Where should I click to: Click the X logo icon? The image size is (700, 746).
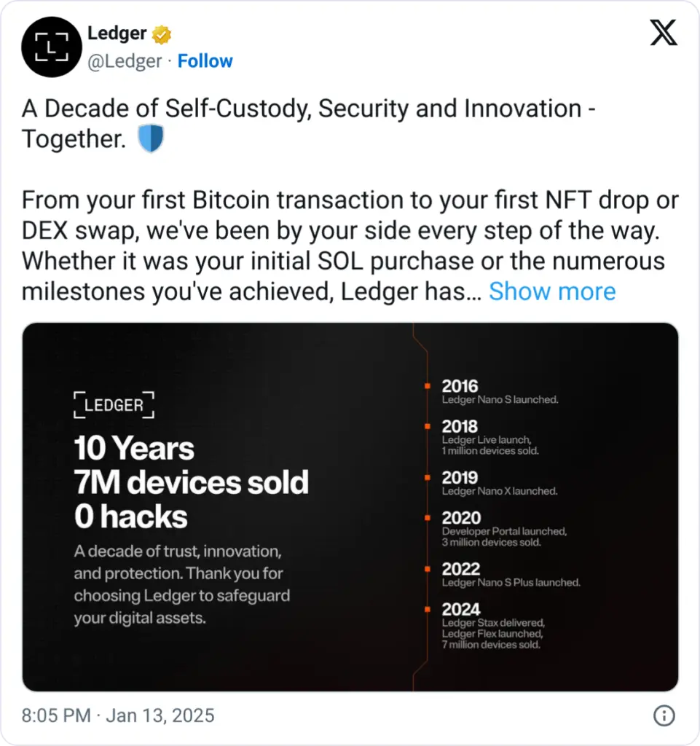point(664,33)
